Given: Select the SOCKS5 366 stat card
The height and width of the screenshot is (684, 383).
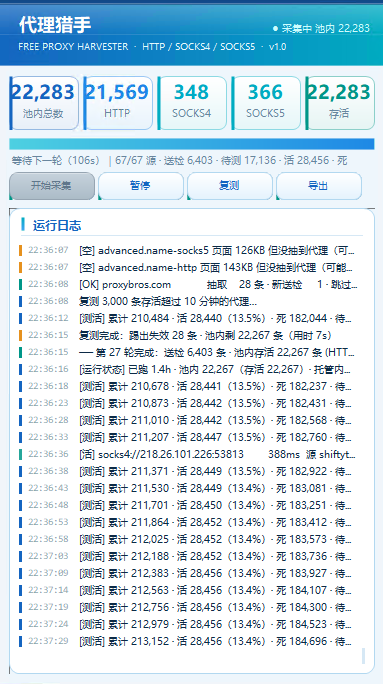Looking at the screenshot, I should click(x=266, y=103).
